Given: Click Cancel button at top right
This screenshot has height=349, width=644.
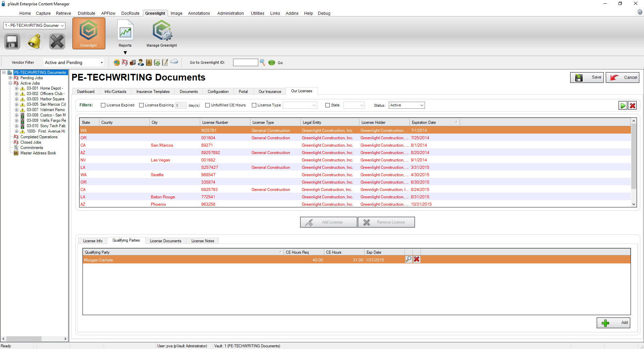Looking at the screenshot, I should pos(623,78).
